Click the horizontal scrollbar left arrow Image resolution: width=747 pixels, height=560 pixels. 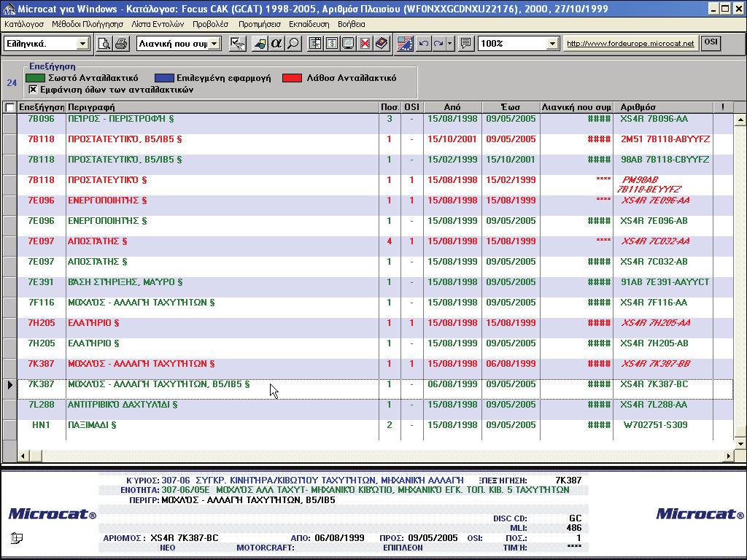(x=23, y=456)
